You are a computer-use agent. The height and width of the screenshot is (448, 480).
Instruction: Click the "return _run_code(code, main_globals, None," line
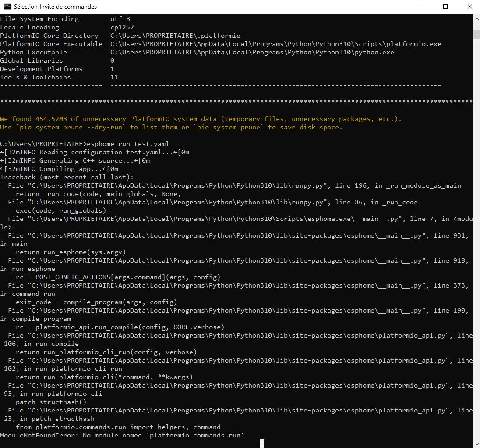tap(98, 194)
